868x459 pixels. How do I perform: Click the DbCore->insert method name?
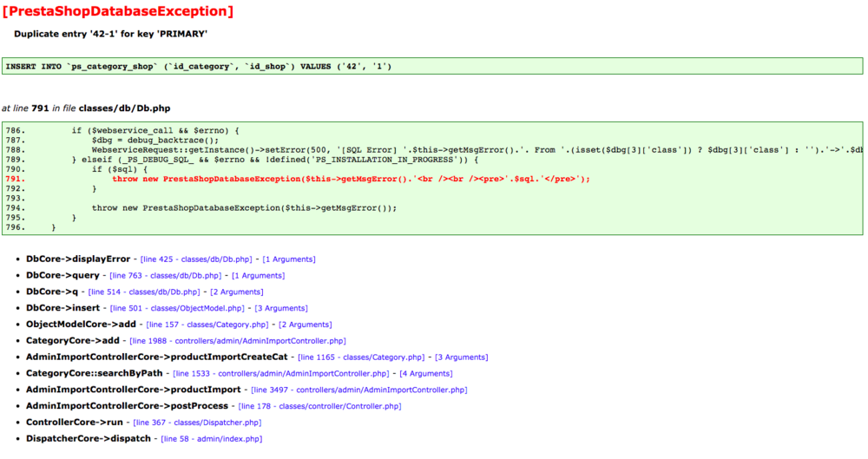63,308
